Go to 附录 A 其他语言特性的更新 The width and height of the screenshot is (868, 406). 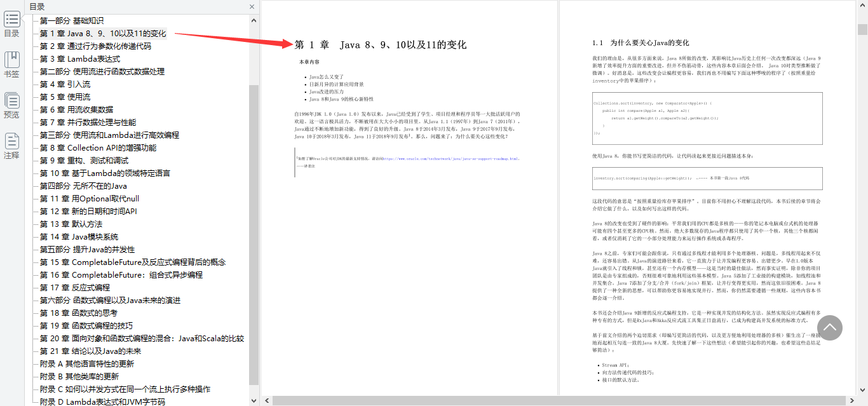click(x=87, y=363)
